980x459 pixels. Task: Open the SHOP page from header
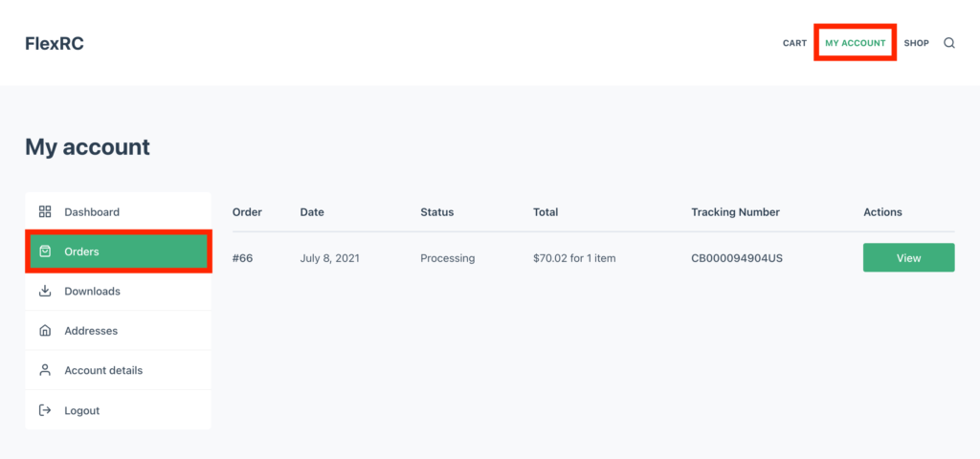point(916,43)
